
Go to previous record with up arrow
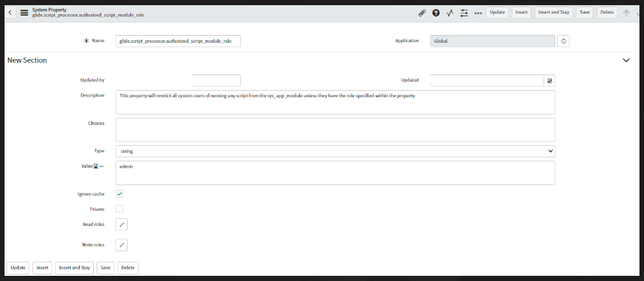626,13
